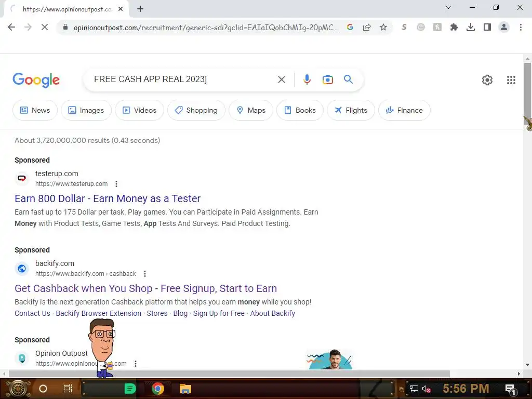
Task: Open Google quick settings gear
Action: pos(487,80)
